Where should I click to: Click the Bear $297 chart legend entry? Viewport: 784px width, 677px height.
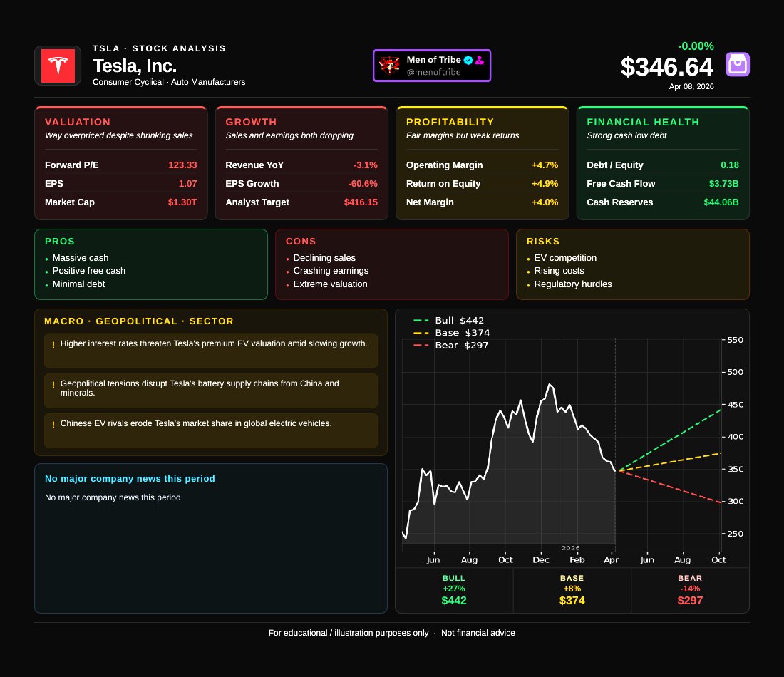451,345
